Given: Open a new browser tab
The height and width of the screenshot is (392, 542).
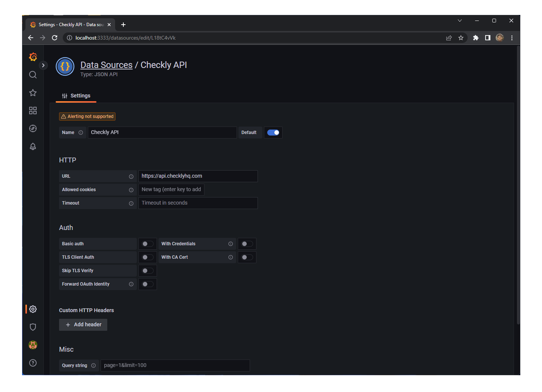Looking at the screenshot, I should [123, 25].
